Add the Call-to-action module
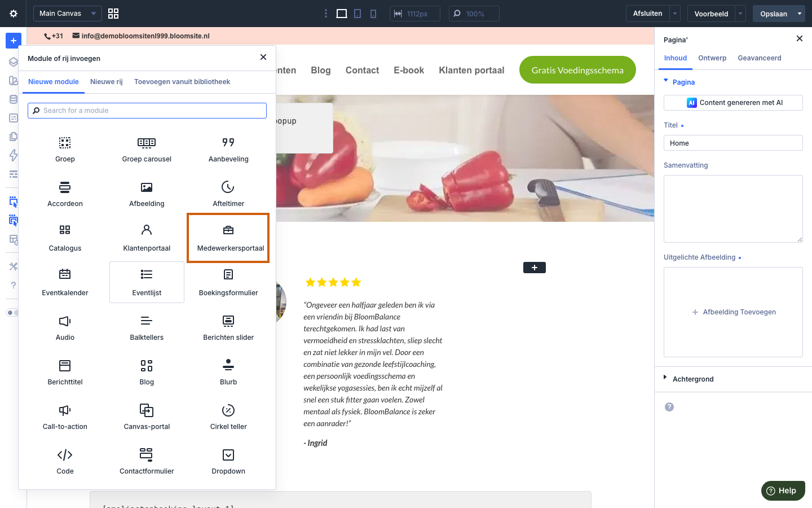The image size is (812, 508). tap(65, 417)
